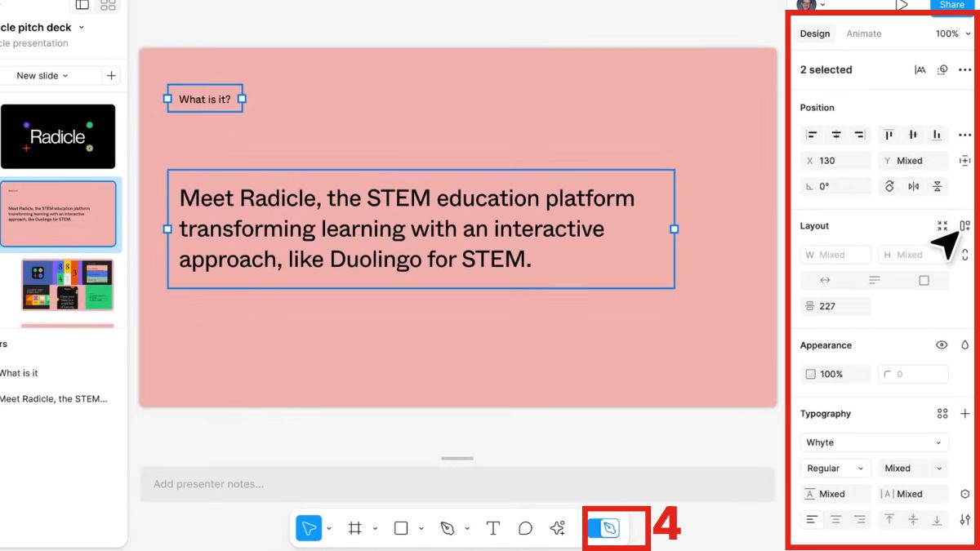This screenshot has height=551, width=980.
Task: Click the resize to fit icon in Layout
Action: (x=942, y=226)
